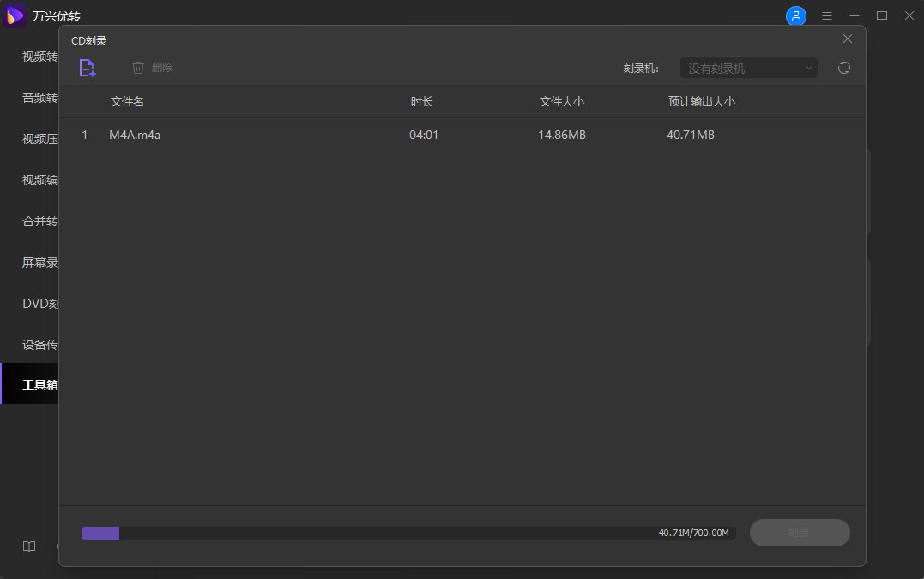Select the 设备传 sidebar tab
The width and height of the screenshot is (924, 579).
click(29, 345)
